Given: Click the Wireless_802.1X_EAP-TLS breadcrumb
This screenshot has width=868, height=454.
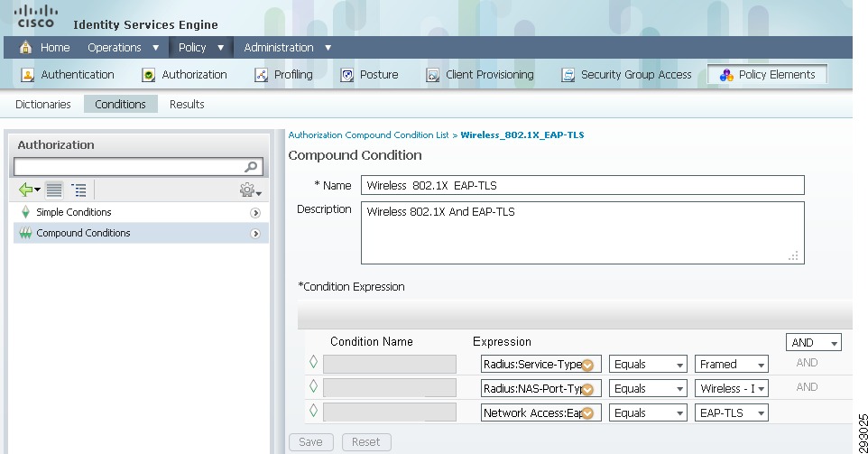Looking at the screenshot, I should tap(522, 135).
